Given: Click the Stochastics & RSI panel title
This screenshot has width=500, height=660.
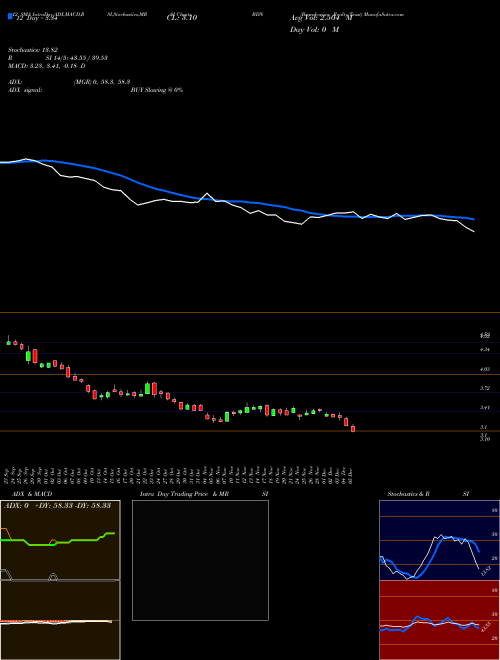Looking at the screenshot, I should [x=428, y=494].
